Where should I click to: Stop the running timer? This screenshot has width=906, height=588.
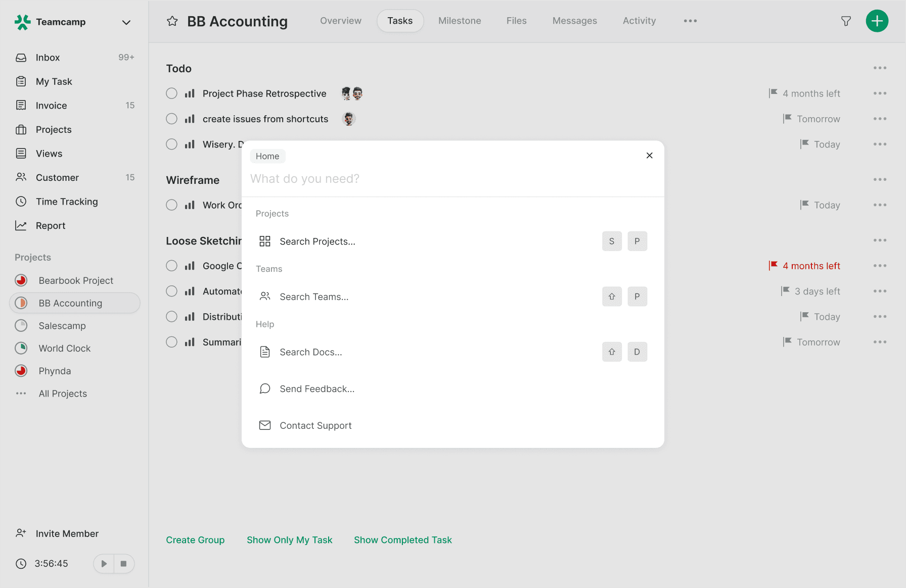pyautogui.click(x=123, y=564)
